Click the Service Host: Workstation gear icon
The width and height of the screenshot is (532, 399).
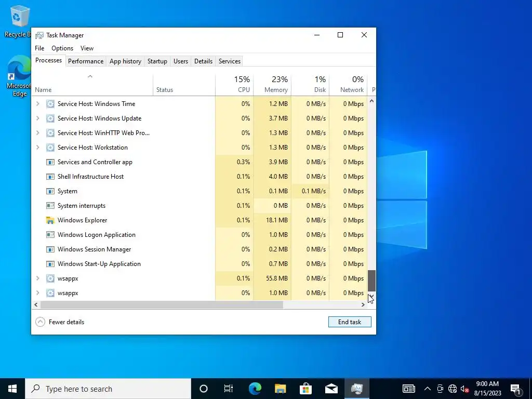point(50,148)
